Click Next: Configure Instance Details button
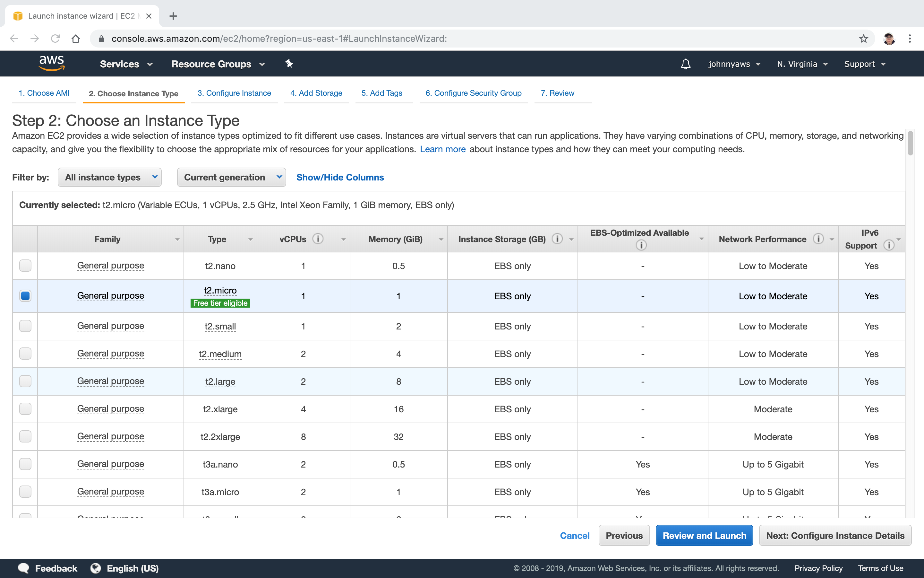924x578 pixels. tap(835, 536)
